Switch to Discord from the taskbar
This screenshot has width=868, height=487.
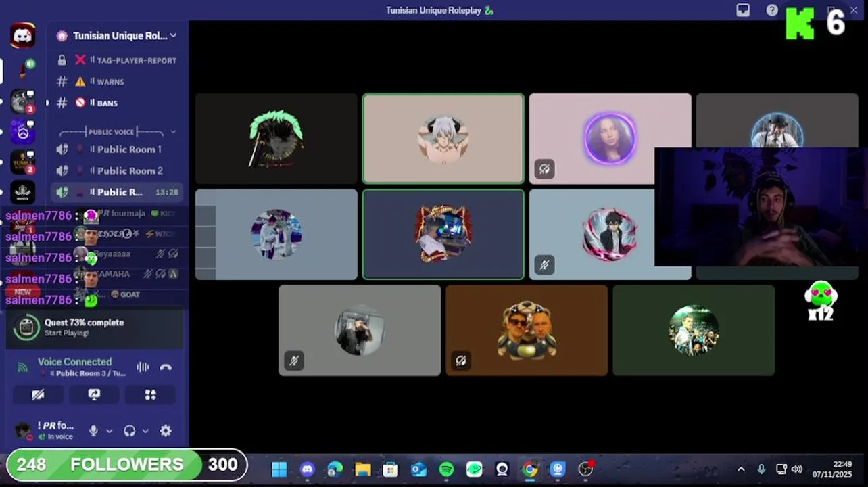pos(307,469)
